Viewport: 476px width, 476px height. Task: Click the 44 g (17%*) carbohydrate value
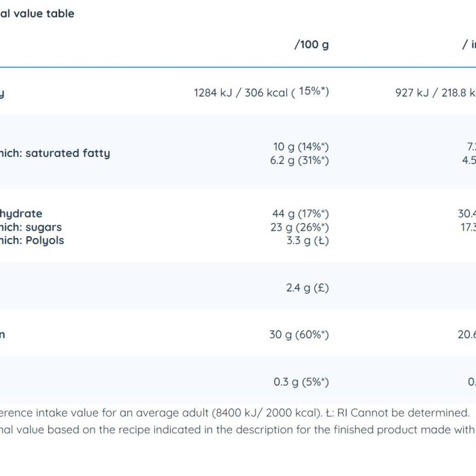point(301,214)
